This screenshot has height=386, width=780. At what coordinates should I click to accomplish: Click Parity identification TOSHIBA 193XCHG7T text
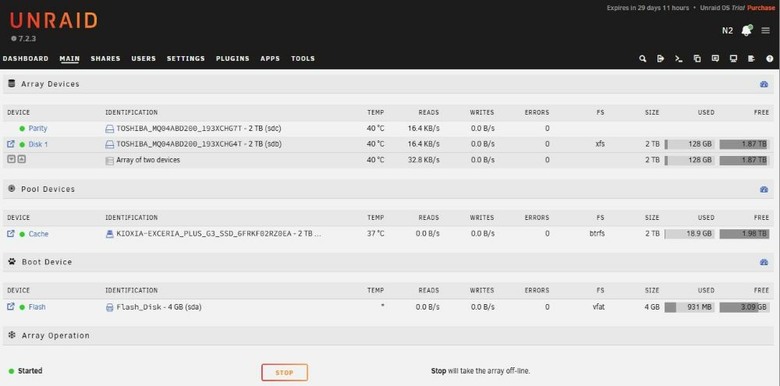(198, 128)
